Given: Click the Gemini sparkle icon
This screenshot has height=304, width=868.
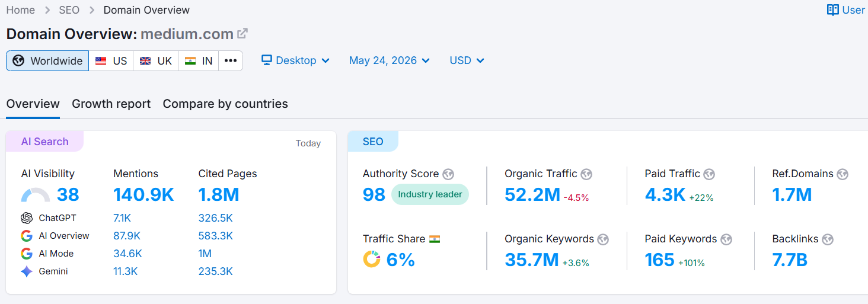Looking at the screenshot, I should pyautogui.click(x=27, y=271).
